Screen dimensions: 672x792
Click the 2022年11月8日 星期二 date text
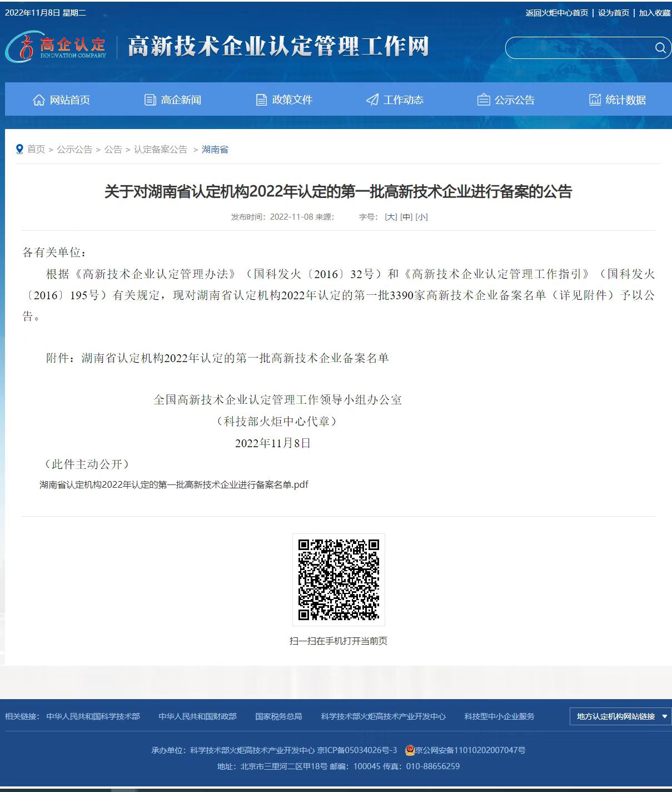46,13
